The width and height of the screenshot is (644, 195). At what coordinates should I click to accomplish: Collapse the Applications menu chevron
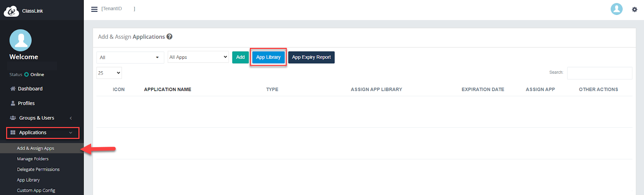click(71, 133)
